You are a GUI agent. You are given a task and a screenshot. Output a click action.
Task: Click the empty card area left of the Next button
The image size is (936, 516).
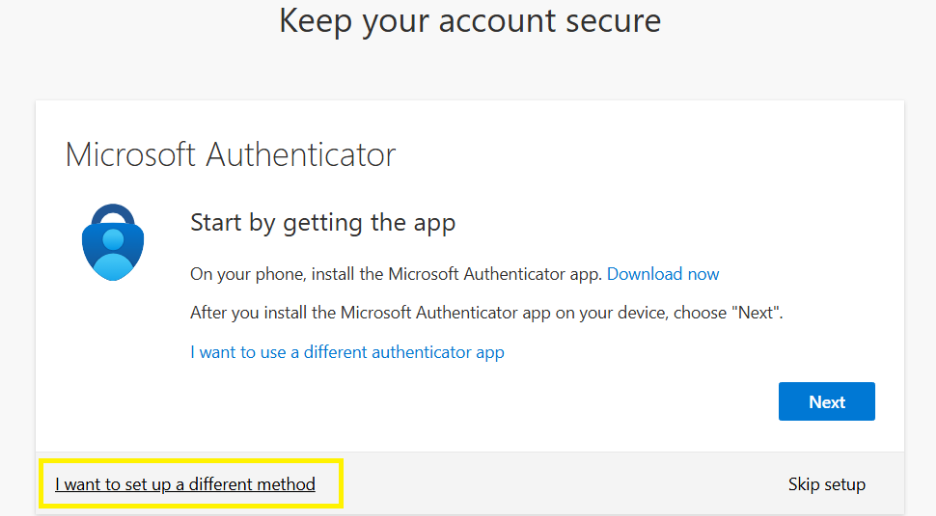(500, 402)
